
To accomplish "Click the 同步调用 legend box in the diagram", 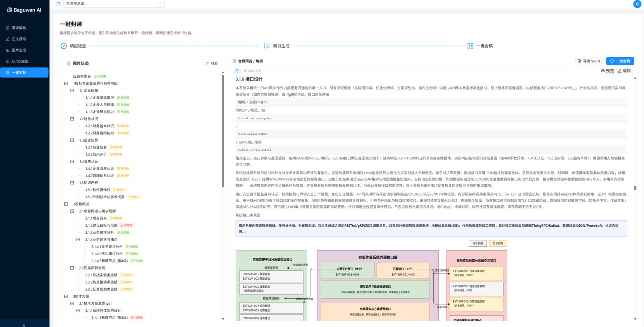I will pos(478,243).
